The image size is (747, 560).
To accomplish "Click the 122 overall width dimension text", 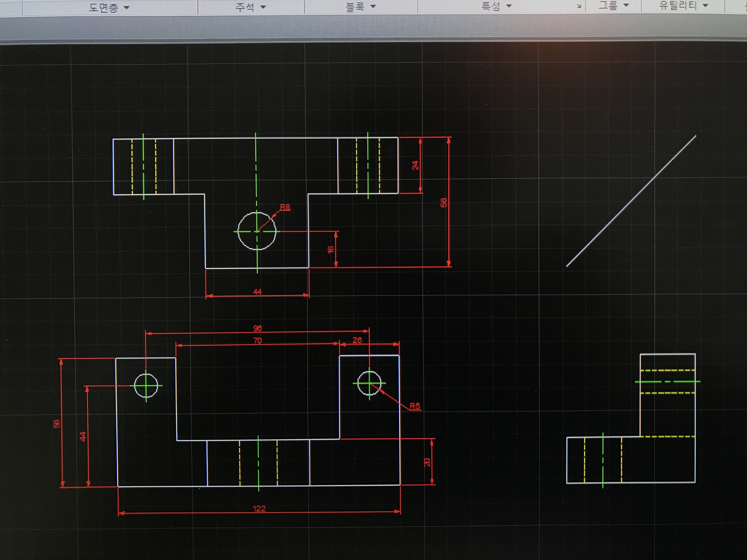I will [259, 509].
